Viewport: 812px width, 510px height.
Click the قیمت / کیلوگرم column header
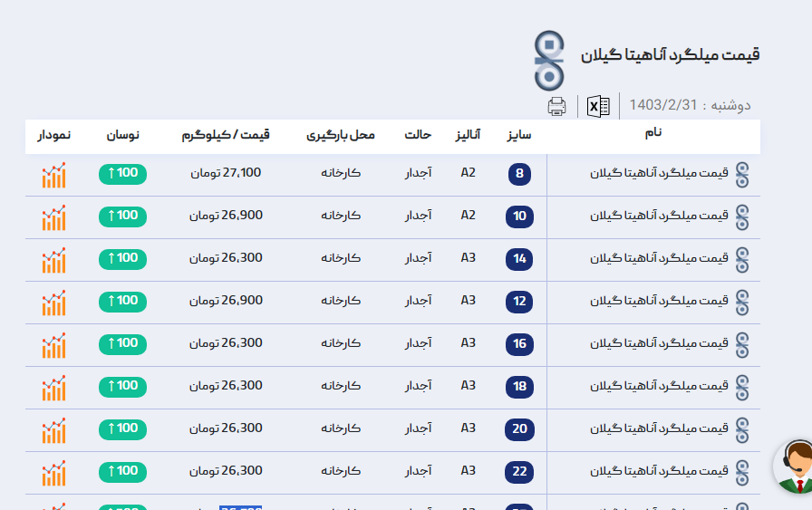click(x=227, y=135)
